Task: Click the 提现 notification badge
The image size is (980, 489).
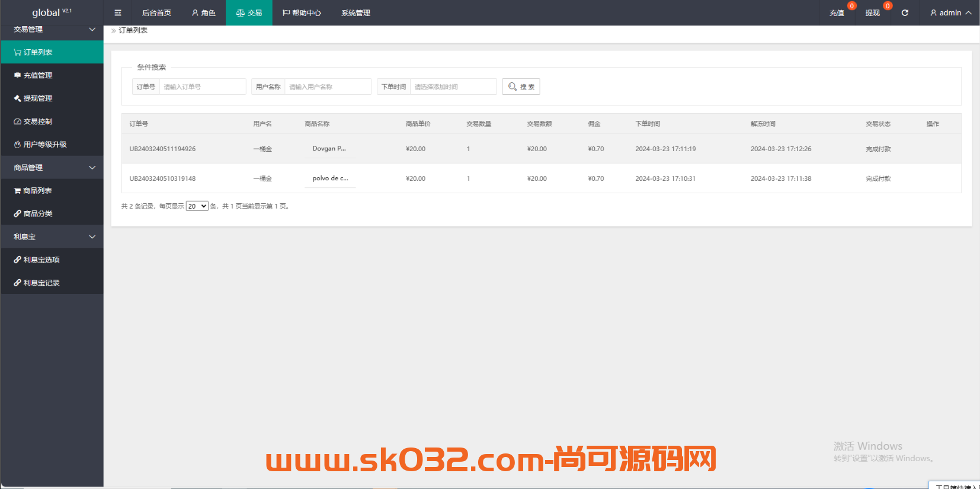Action: pyautogui.click(x=888, y=6)
